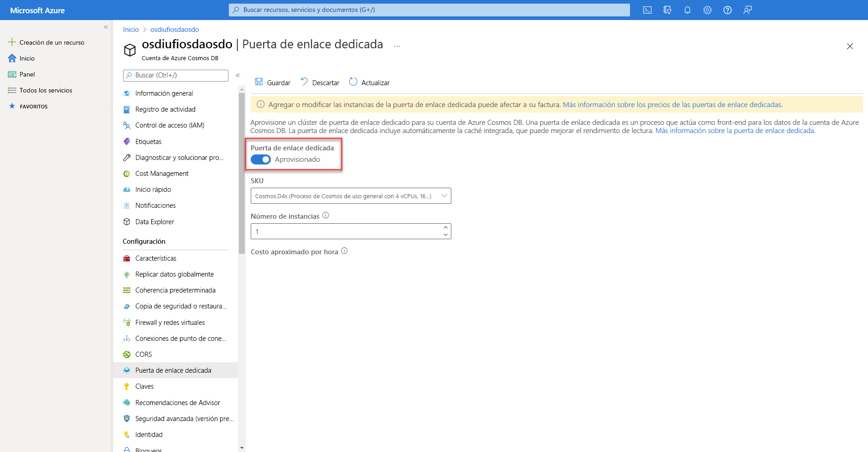Click the Seguridad avanzada shield icon
The image size is (868, 452).
(127, 419)
